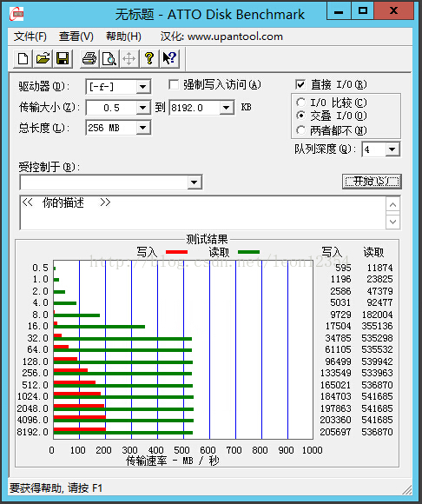Click description box scroll down arrow
Viewport: 422px width, 504px height.
pos(392,222)
